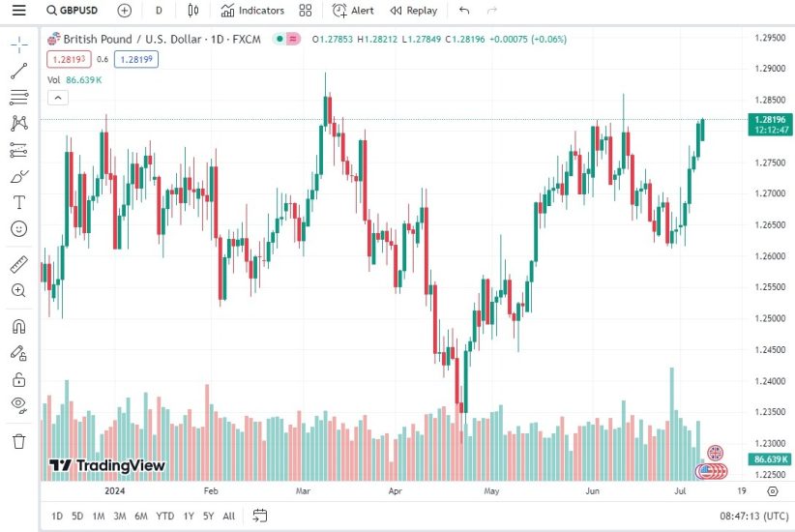Screen dimensions: 795x532
Task: Open the main hamburger menu
Action: click(x=18, y=11)
